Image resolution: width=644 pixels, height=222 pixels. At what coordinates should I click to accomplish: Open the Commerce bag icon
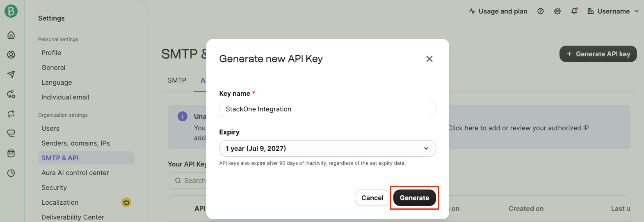click(11, 153)
